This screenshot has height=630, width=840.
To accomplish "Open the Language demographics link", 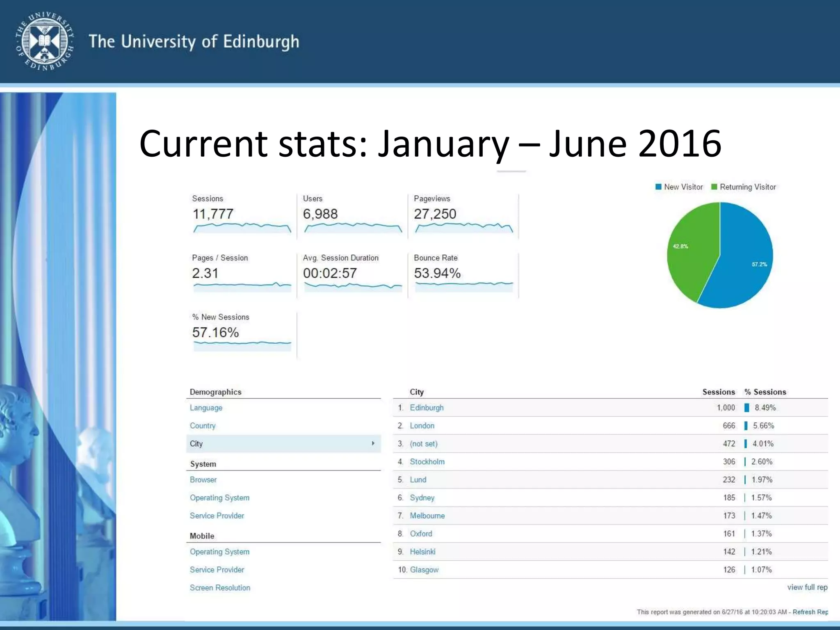I will (206, 408).
